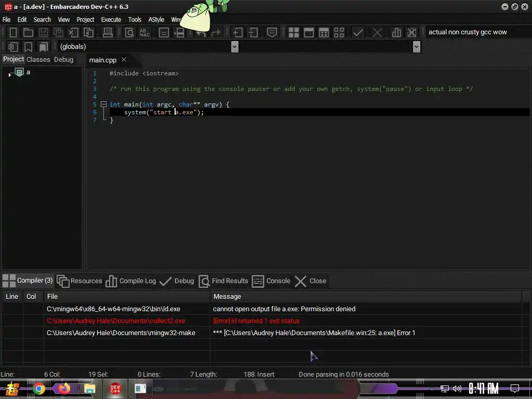The height and width of the screenshot is (399, 532).
Task: Click the single bookmark icon in second toolbar row
Action: pyautogui.click(x=28, y=47)
